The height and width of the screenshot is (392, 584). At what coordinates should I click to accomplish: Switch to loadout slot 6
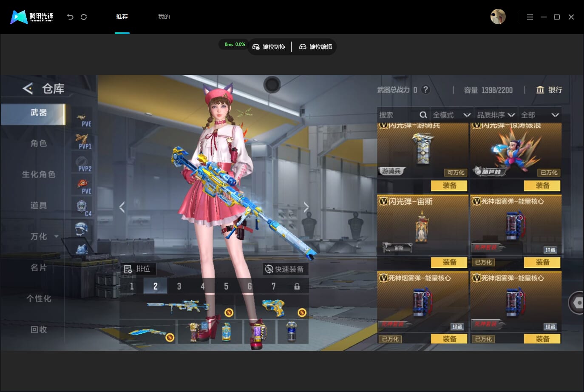(250, 286)
